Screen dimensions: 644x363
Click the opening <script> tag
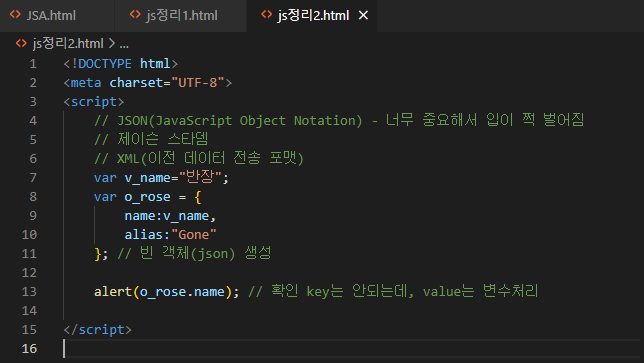pyautogui.click(x=94, y=101)
